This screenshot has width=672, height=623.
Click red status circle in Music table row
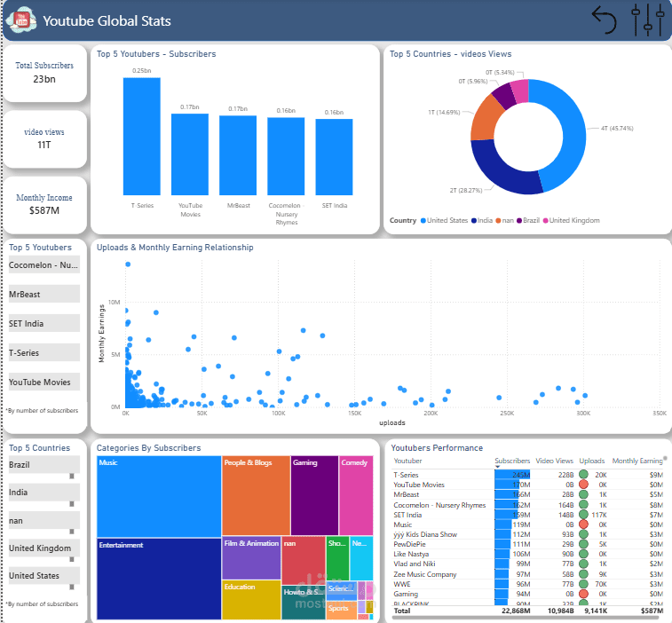click(x=583, y=524)
